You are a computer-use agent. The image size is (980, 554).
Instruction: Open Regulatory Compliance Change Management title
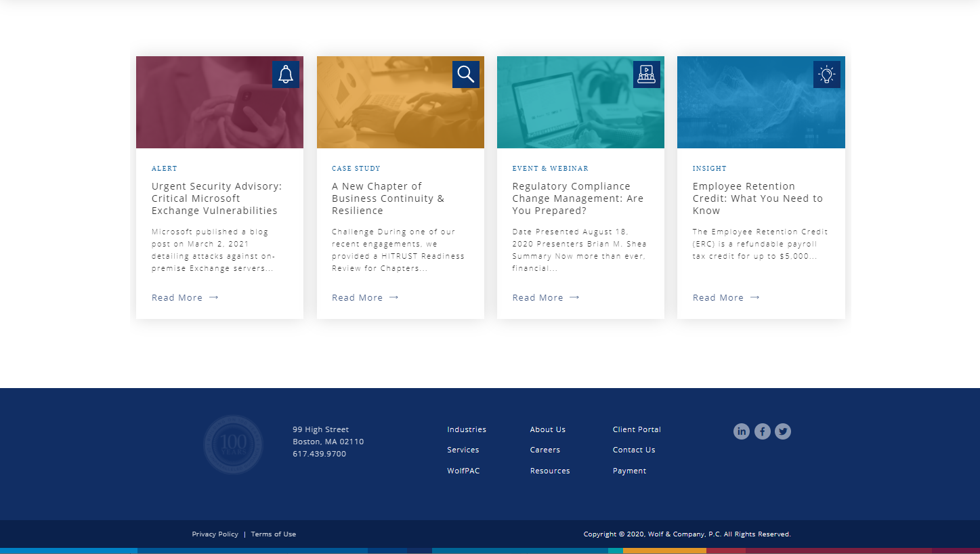tap(578, 198)
